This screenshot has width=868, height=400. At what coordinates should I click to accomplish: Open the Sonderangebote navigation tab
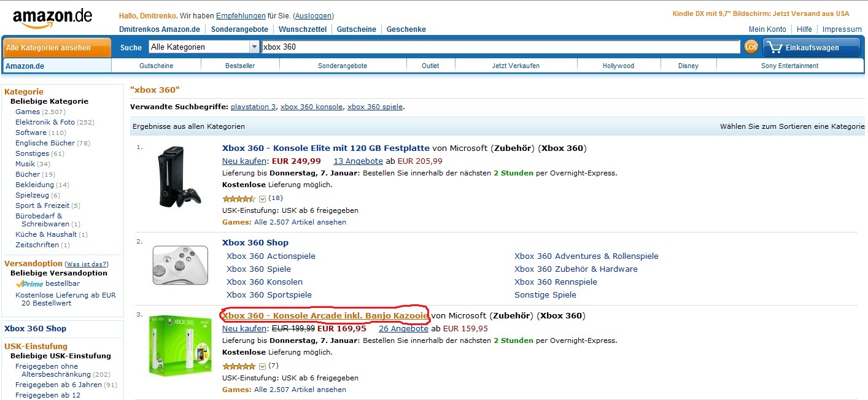point(343,66)
